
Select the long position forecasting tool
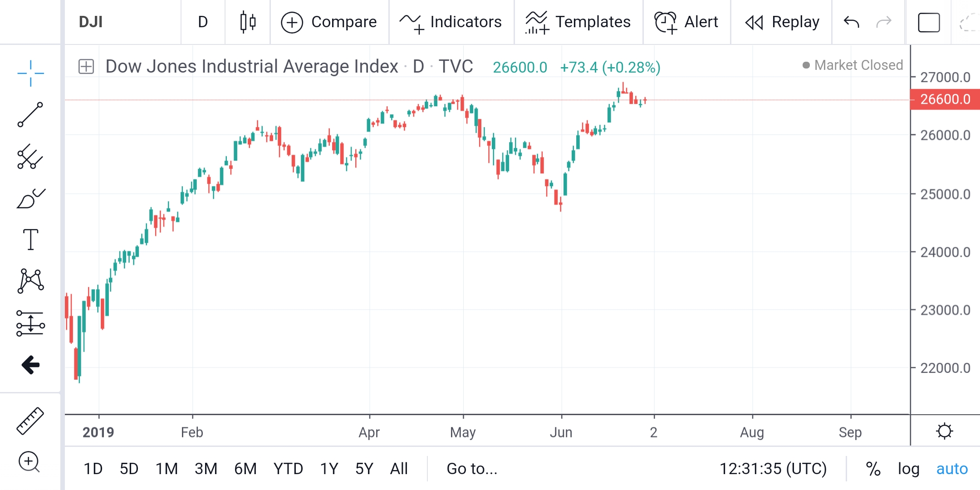pyautogui.click(x=30, y=323)
